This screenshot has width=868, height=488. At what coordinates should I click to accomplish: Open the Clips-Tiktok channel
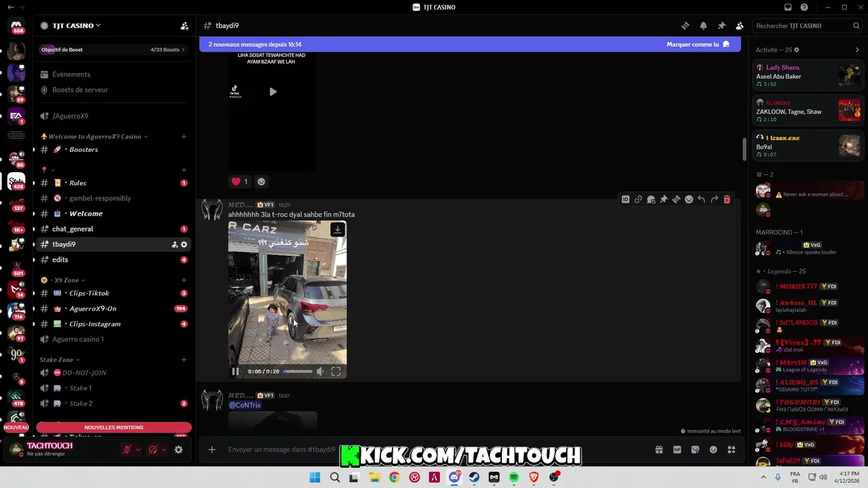pyautogui.click(x=114, y=293)
